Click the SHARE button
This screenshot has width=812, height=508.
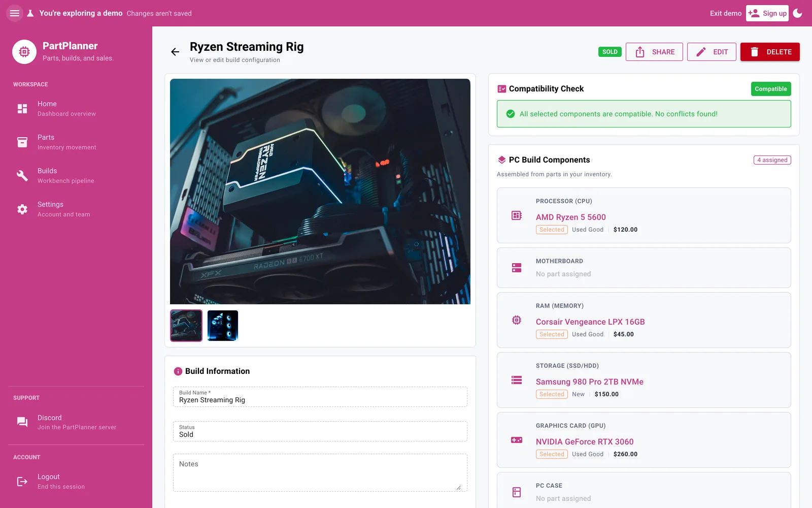pos(654,52)
